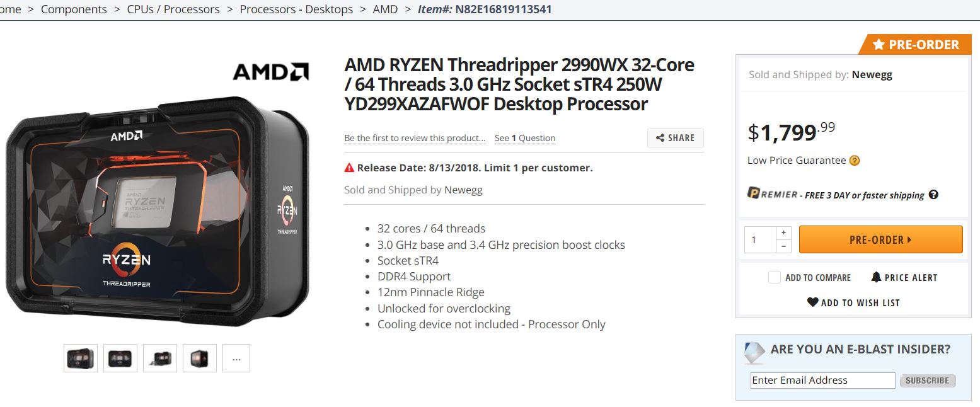Click the release date warning triangle icon

click(349, 168)
